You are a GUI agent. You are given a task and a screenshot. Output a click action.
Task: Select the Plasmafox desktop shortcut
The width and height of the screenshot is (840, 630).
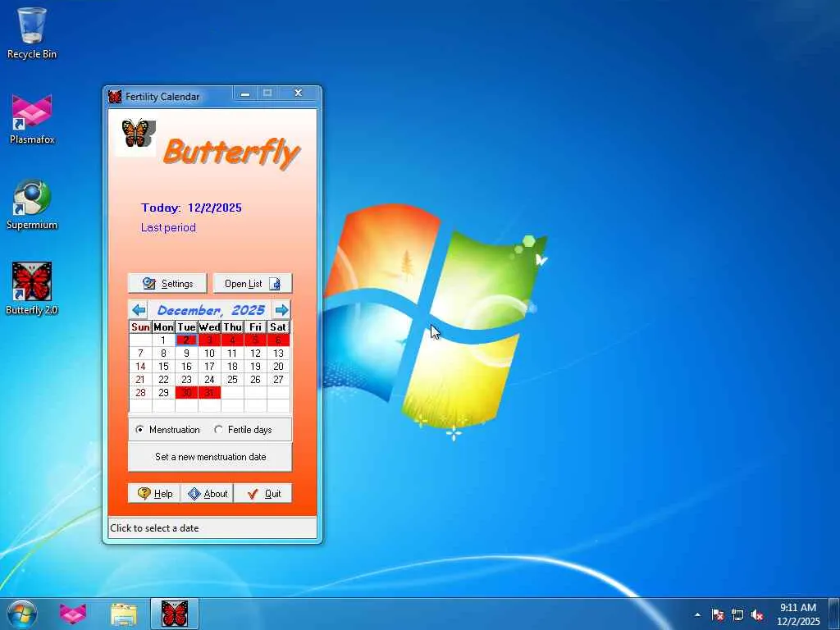(x=32, y=119)
